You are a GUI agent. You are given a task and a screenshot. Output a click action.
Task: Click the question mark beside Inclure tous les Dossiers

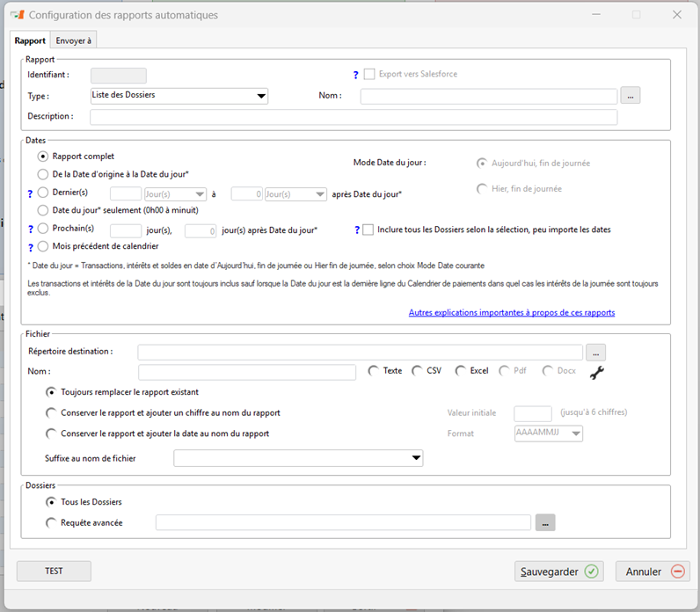click(x=357, y=230)
